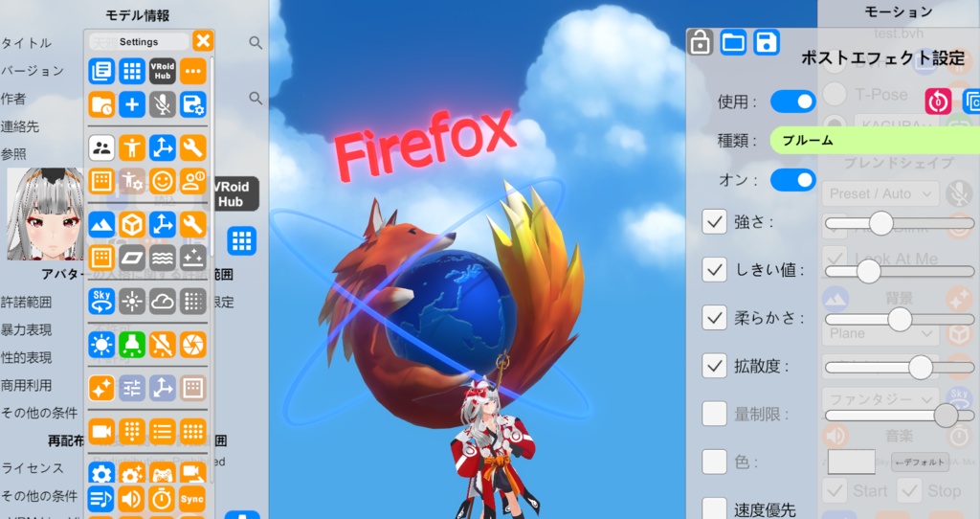Click the blue plus add icon
The height and width of the screenshot is (519, 980).
(132, 104)
